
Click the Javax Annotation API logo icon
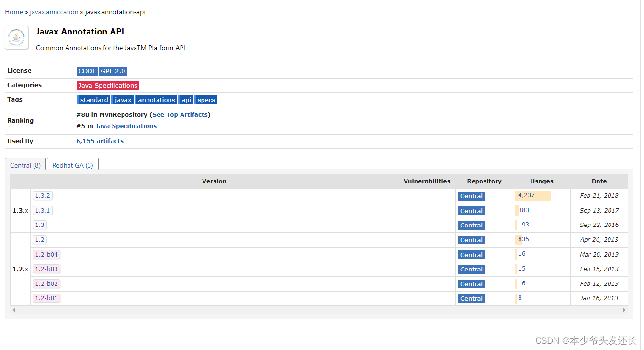coord(17,38)
